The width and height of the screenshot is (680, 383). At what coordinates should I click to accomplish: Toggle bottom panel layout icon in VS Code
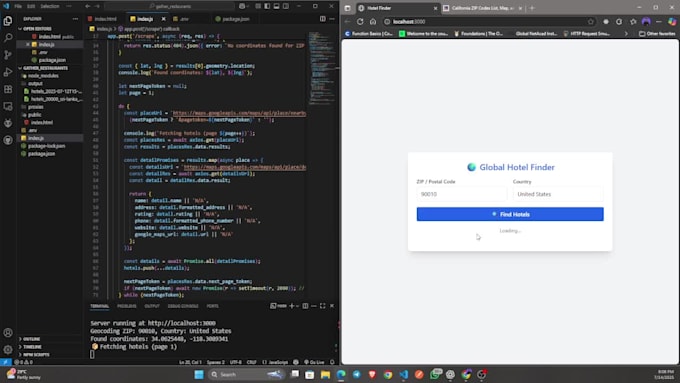276,6
